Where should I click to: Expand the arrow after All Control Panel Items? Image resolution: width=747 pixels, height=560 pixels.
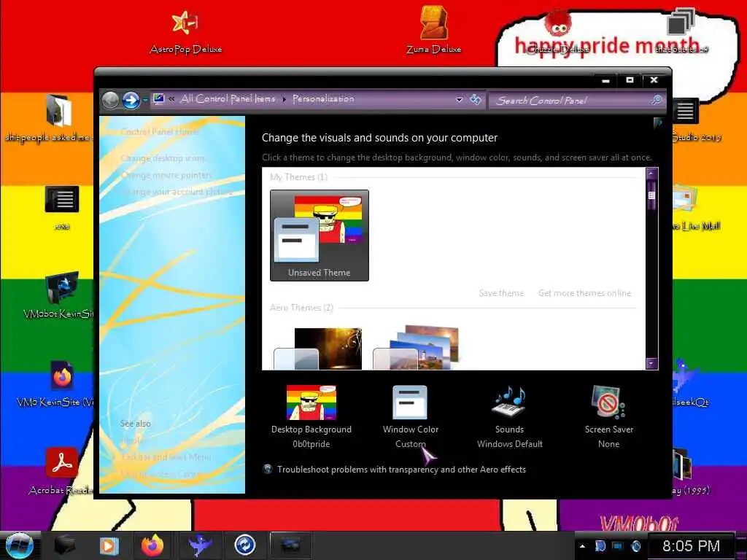(x=284, y=99)
